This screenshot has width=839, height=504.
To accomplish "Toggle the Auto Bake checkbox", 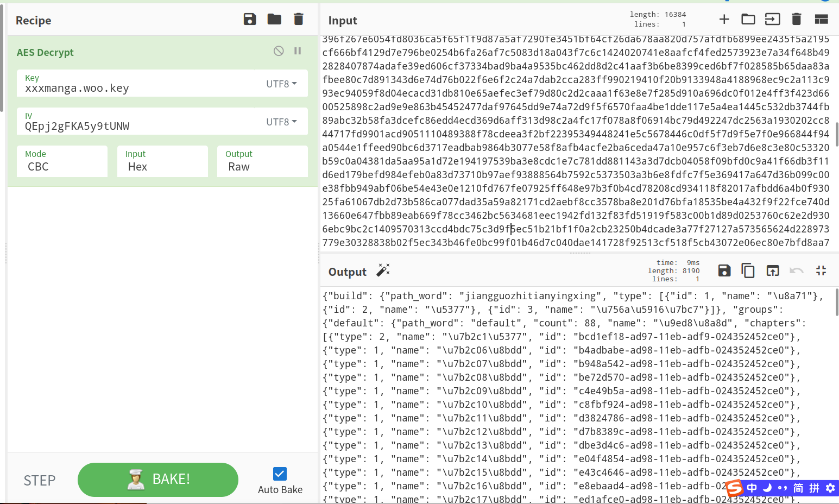I will [280, 474].
